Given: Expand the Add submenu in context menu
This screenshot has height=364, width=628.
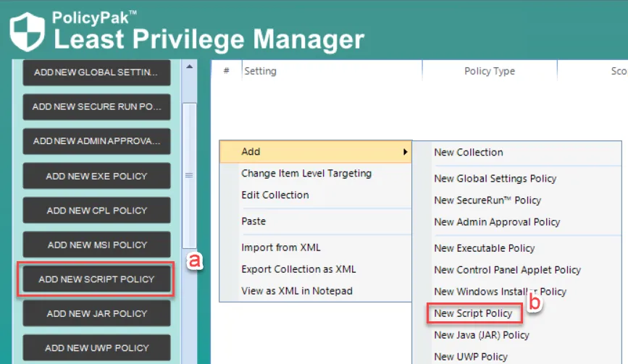Looking at the screenshot, I should [x=315, y=152].
